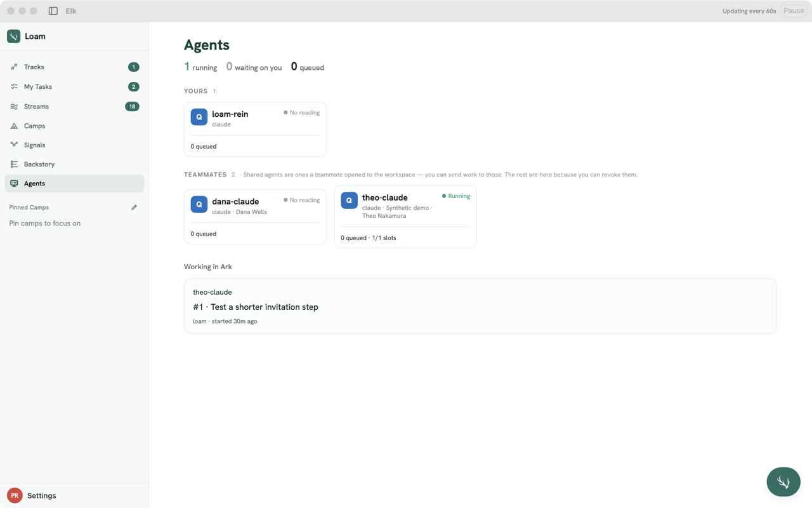Click 'Pin camps to focus on' text

click(45, 224)
